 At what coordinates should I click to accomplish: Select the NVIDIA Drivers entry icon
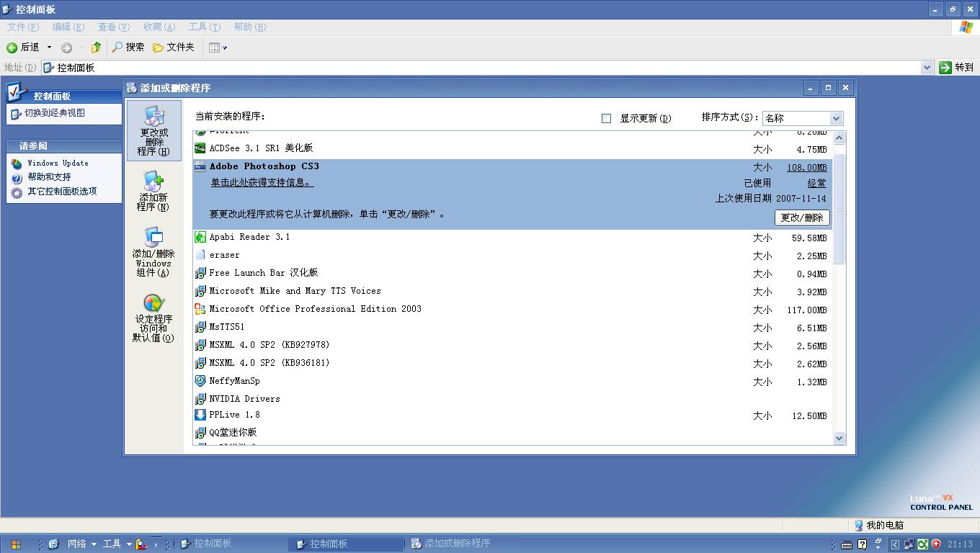click(x=200, y=399)
